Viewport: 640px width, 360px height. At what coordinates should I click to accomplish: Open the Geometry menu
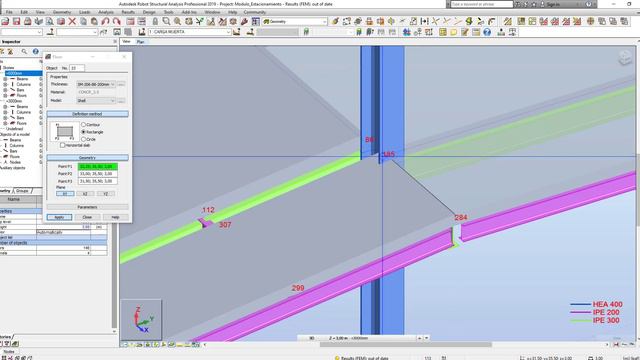(x=62, y=12)
